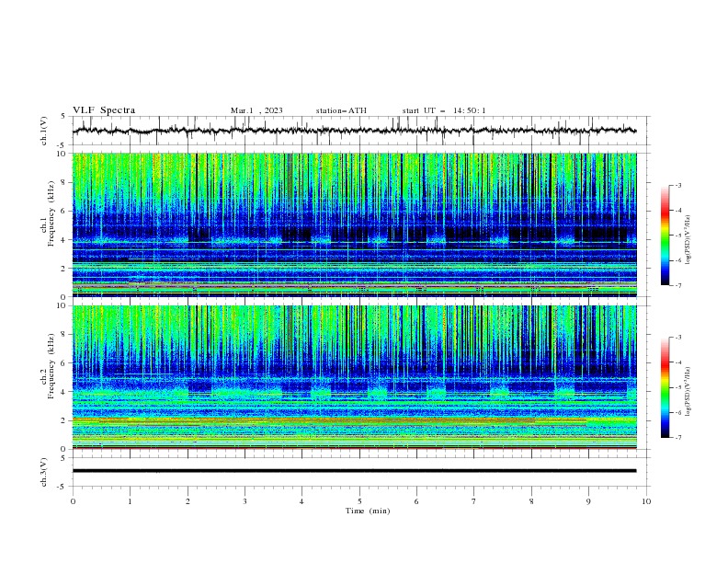The height and width of the screenshot is (563, 728).
Task: Click inside the ch.1 spectrogram panel
Action: (354, 224)
